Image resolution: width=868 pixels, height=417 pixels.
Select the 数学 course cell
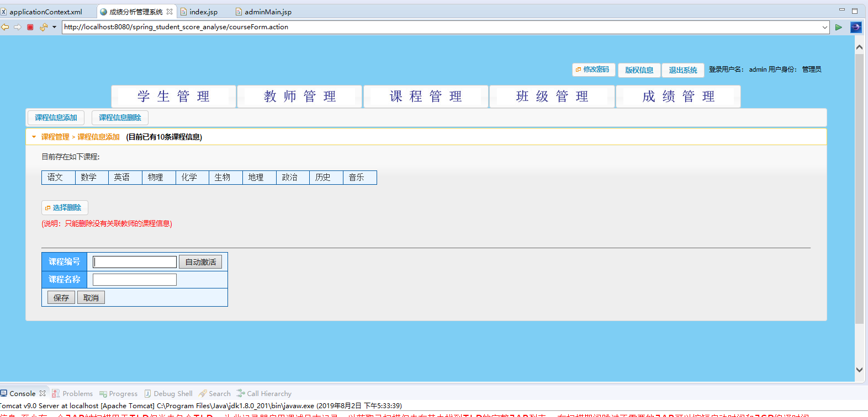pos(92,178)
